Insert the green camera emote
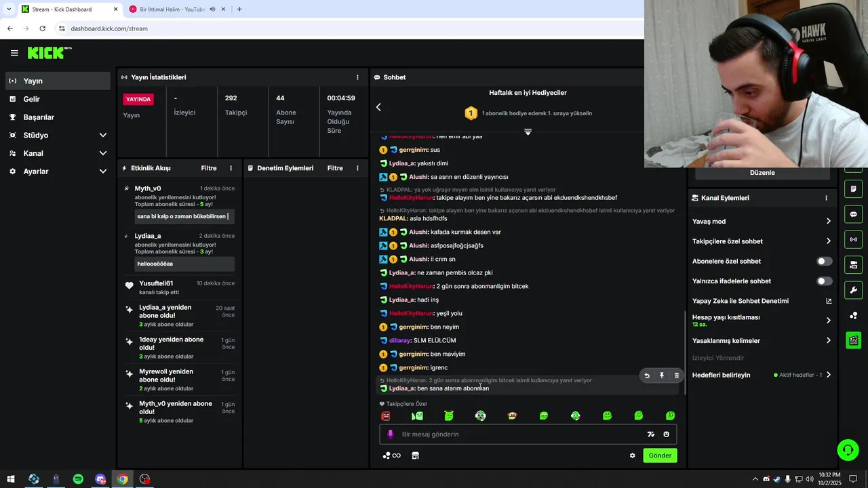 tap(417, 415)
